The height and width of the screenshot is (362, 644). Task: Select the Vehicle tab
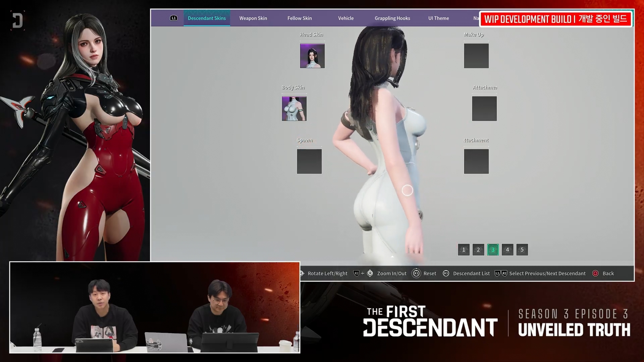345,18
